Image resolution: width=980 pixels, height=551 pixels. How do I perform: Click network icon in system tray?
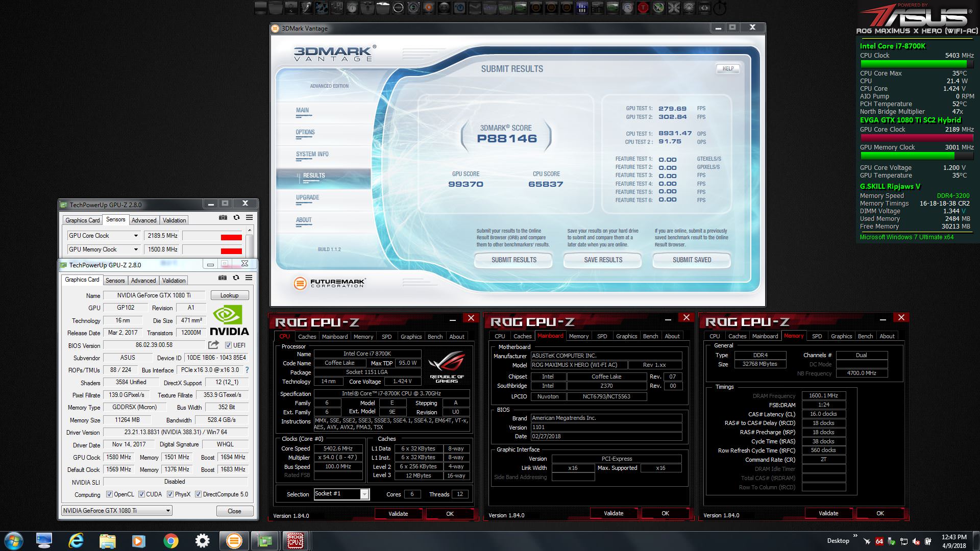[x=904, y=541]
